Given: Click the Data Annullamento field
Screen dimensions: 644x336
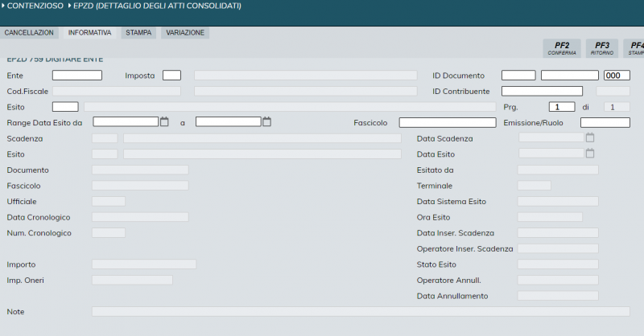Looking at the screenshot, I should (x=558, y=296).
